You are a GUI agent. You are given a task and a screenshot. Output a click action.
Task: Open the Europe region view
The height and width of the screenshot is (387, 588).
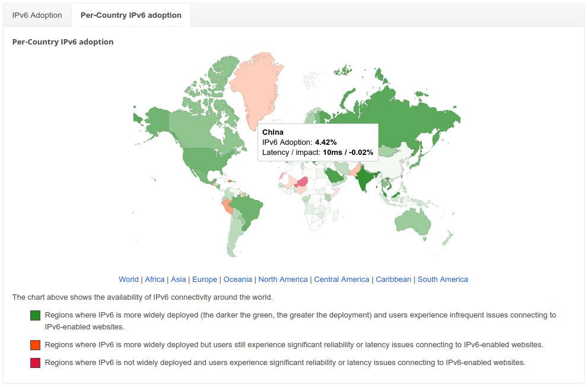pyautogui.click(x=205, y=279)
